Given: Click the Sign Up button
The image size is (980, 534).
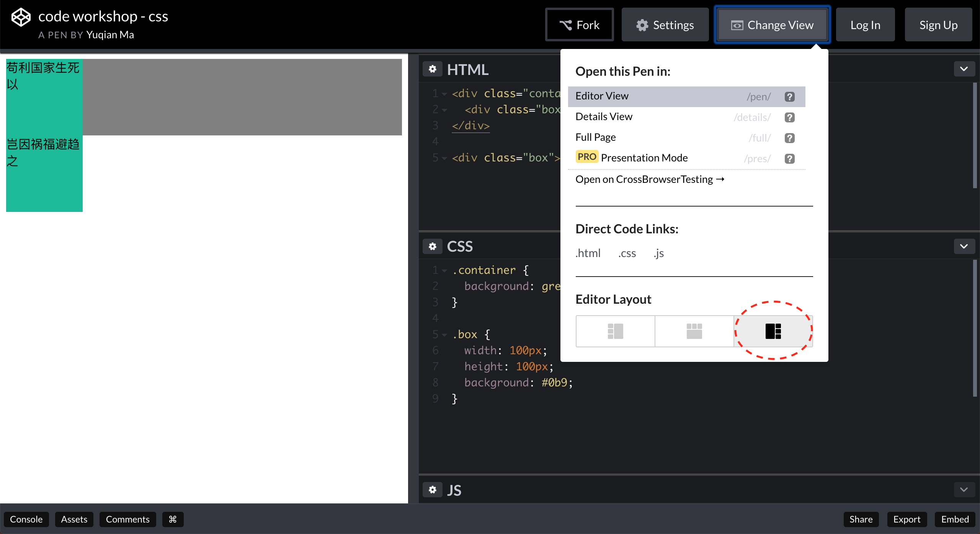Looking at the screenshot, I should point(938,24).
